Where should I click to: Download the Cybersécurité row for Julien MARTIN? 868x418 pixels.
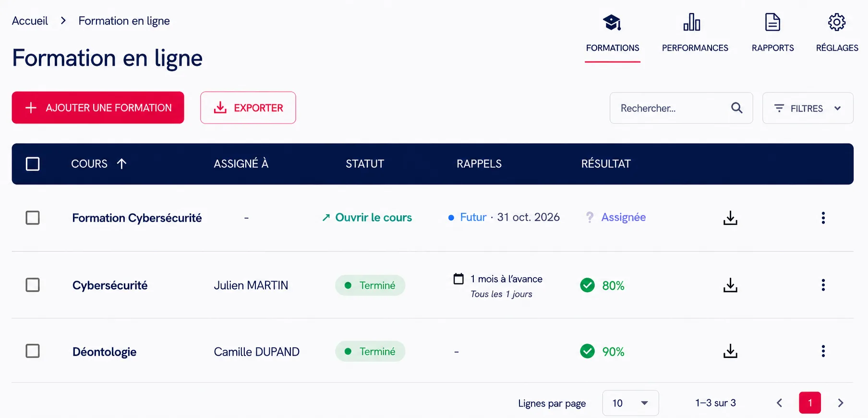pyautogui.click(x=730, y=285)
